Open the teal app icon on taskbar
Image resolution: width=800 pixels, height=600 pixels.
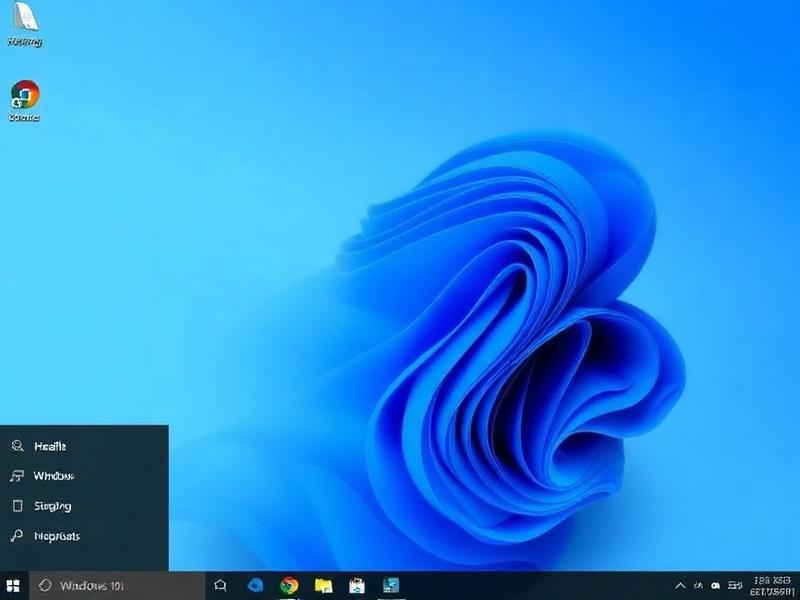point(391,586)
